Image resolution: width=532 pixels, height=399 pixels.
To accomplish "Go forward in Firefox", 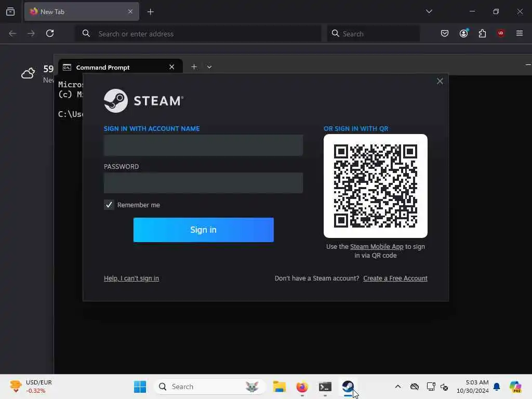I will point(31,33).
